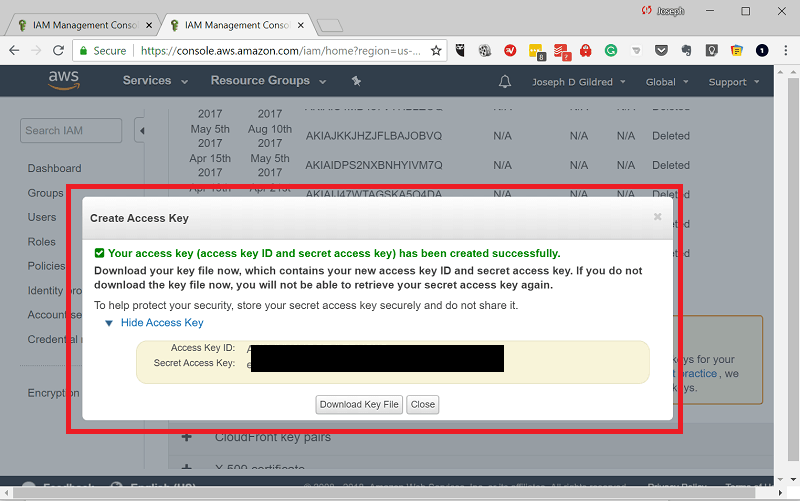
Task: Click the Joseph Chrome profile button
Action: (663, 11)
